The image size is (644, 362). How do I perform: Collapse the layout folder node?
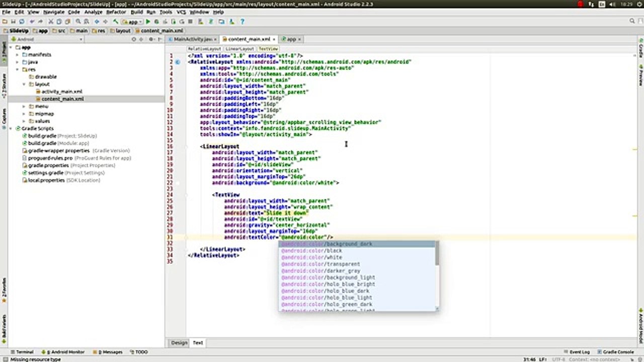[24, 84]
